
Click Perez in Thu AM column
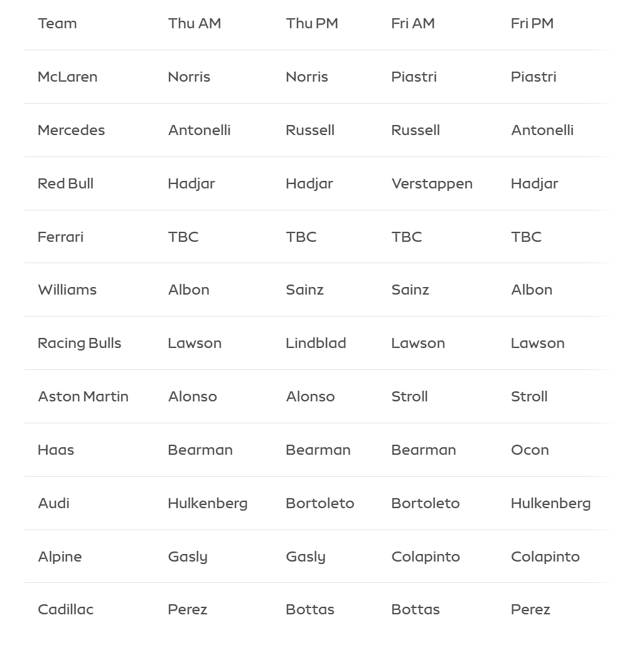(x=187, y=609)
